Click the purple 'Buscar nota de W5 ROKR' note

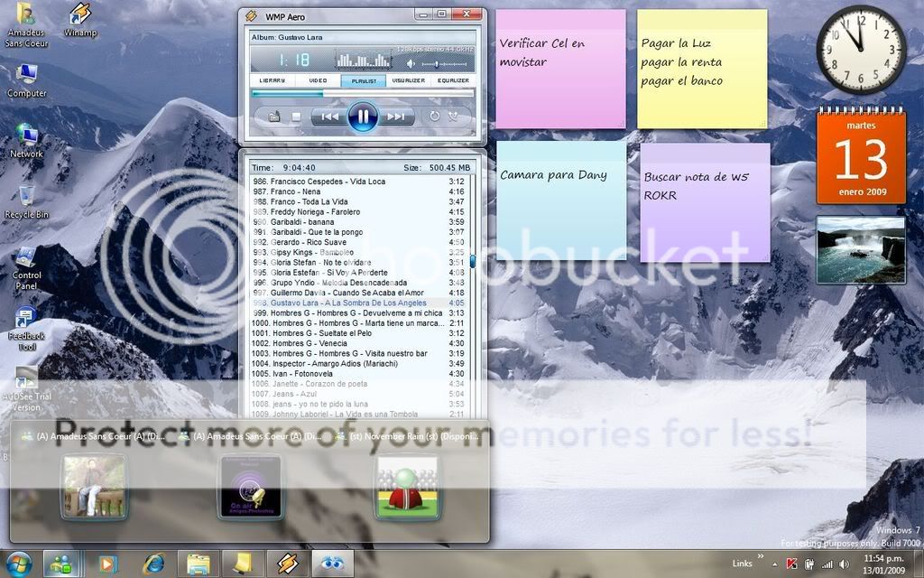click(x=705, y=202)
